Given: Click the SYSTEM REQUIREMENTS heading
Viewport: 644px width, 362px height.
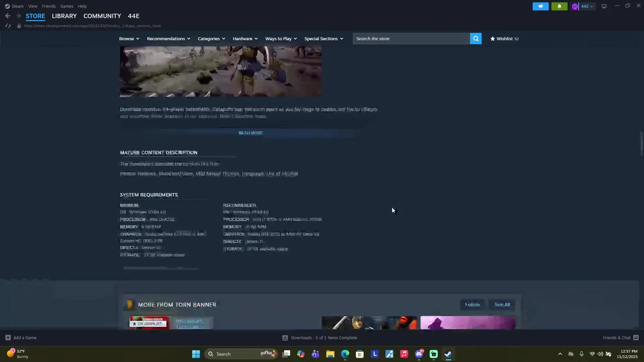Looking at the screenshot, I should (149, 195).
